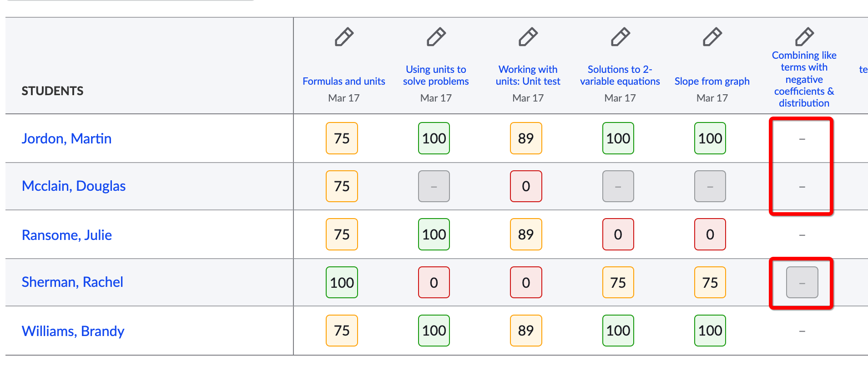
Task: Click Douglas Mcclain's 0 in Working with units
Action: point(526,186)
